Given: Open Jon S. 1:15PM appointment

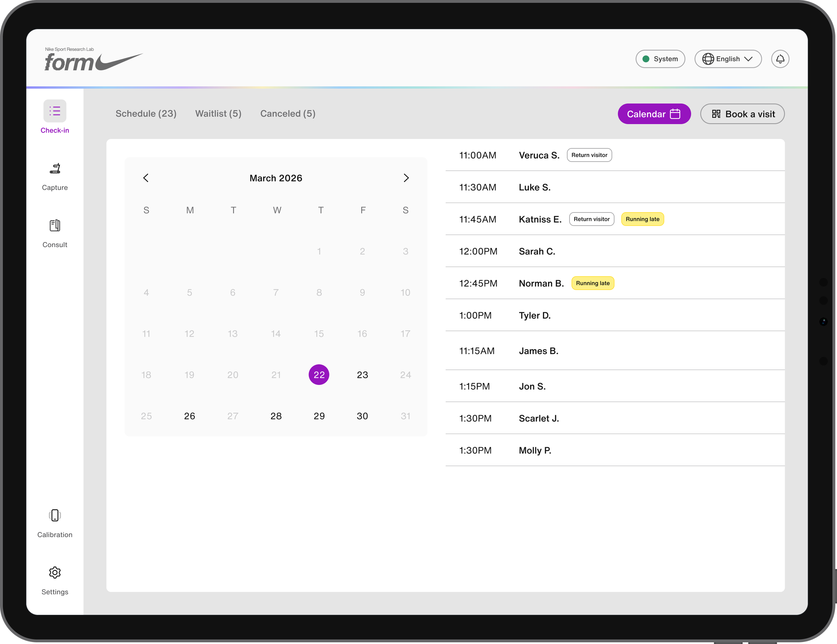Looking at the screenshot, I should coord(615,386).
